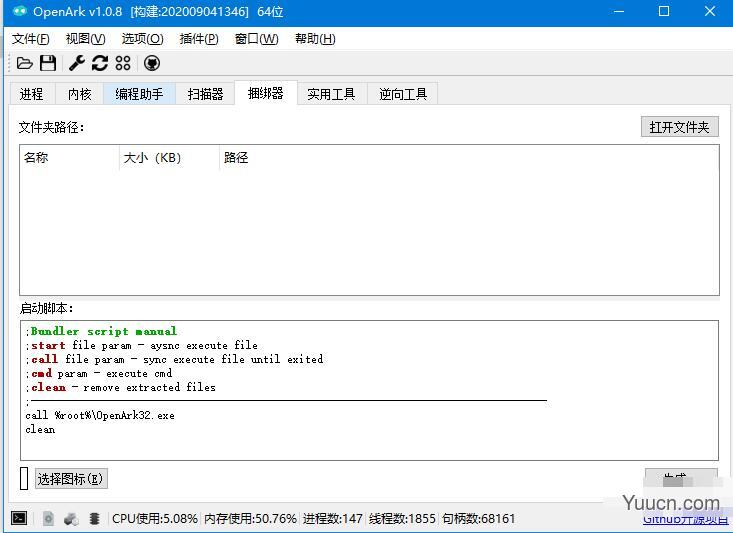Click the 进程数:147 status entry
The image size is (733, 533).
point(332,519)
